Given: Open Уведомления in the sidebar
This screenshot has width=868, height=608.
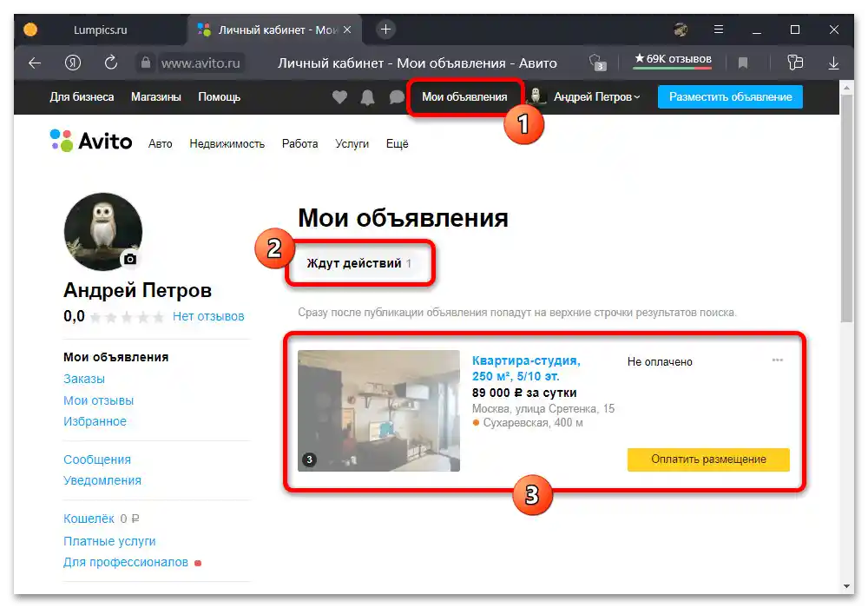Looking at the screenshot, I should 102,480.
